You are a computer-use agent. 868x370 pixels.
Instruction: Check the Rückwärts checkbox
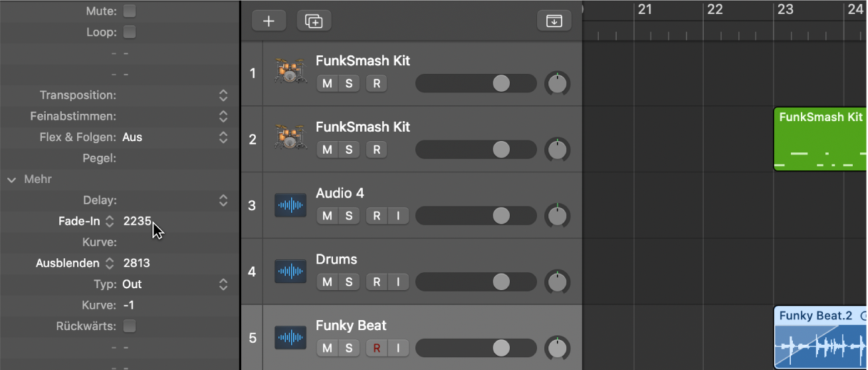coord(130,326)
